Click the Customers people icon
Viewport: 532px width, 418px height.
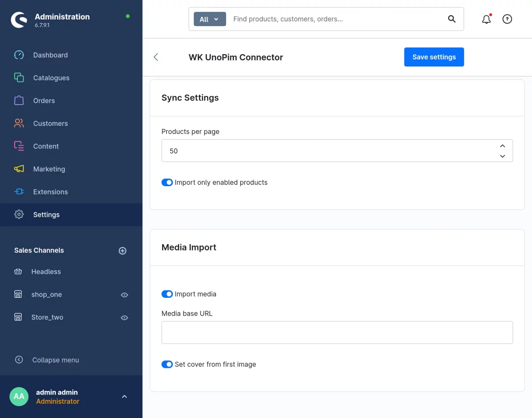coord(19,123)
